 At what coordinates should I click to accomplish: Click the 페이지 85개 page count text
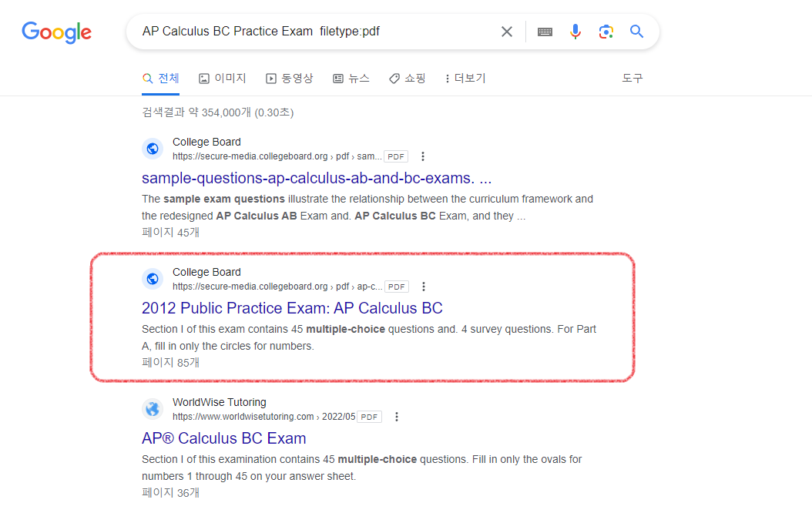pos(170,362)
